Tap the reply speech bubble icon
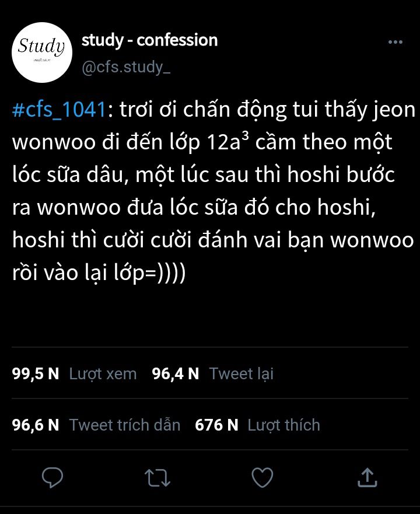 52,478
